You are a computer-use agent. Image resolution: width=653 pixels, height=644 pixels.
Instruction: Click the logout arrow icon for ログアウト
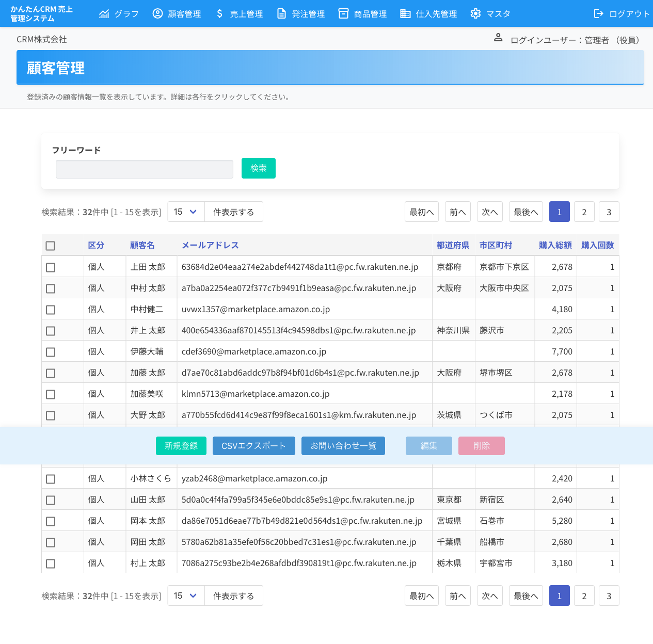click(x=599, y=13)
